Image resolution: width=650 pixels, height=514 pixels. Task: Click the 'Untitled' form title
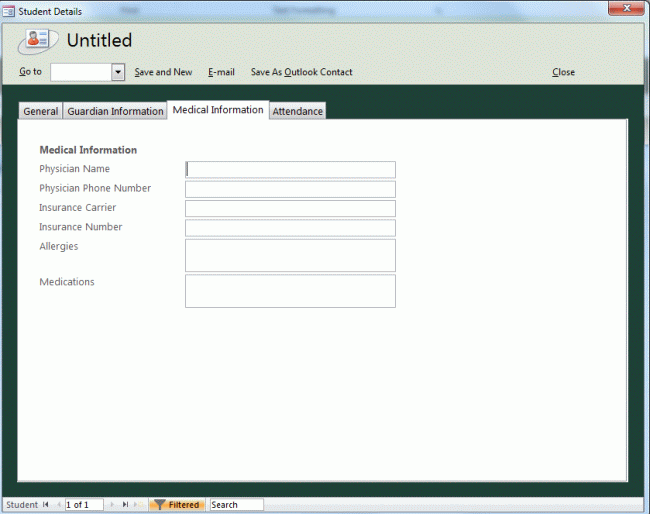(99, 41)
